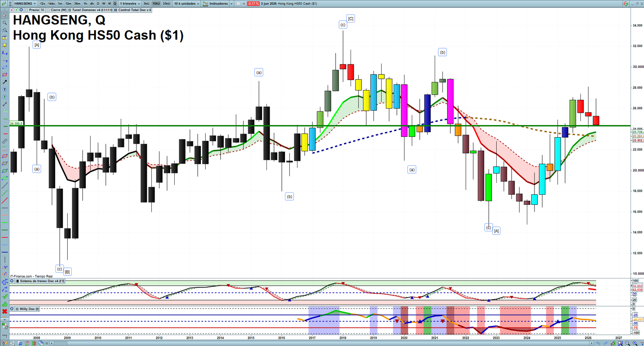This screenshot has width=644, height=346.
Task: Add a price alert with bell cursor
Action: (5, 38)
